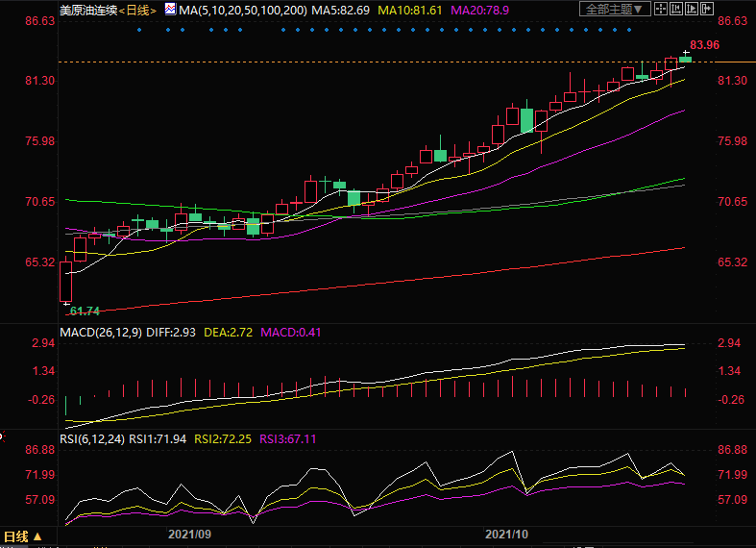Select the RSI(6,12,24) indicator label

(x=92, y=439)
